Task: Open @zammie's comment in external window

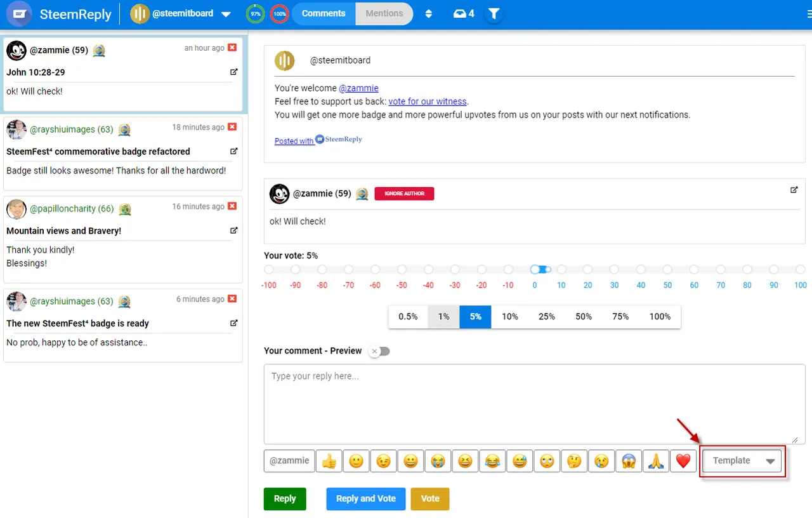Action: 794,190
